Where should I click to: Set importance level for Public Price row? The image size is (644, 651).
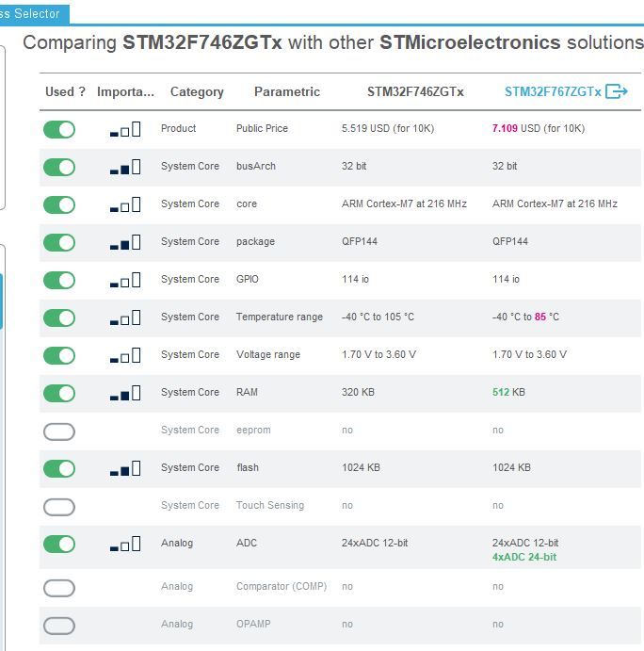click(x=125, y=129)
